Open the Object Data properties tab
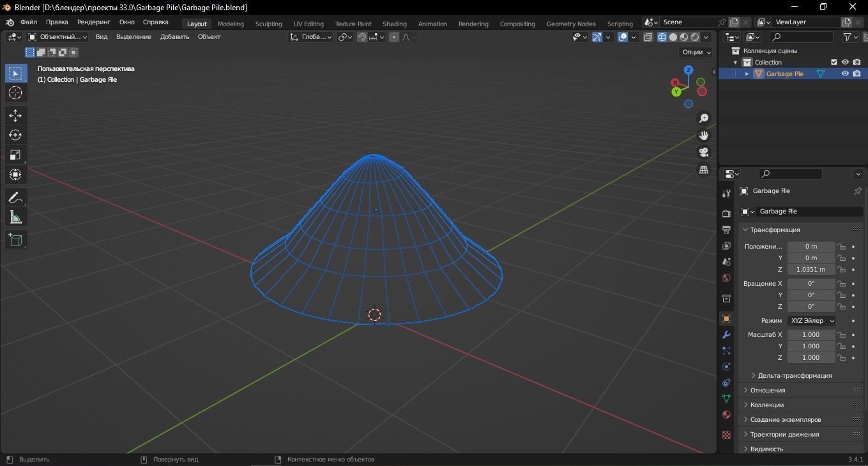The height and width of the screenshot is (466, 868). 726,399
